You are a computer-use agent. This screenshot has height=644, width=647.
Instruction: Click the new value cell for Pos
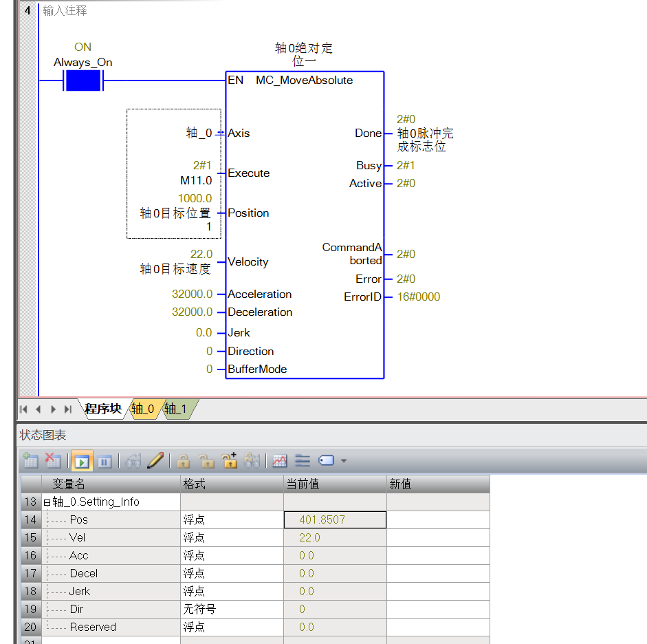click(x=438, y=520)
